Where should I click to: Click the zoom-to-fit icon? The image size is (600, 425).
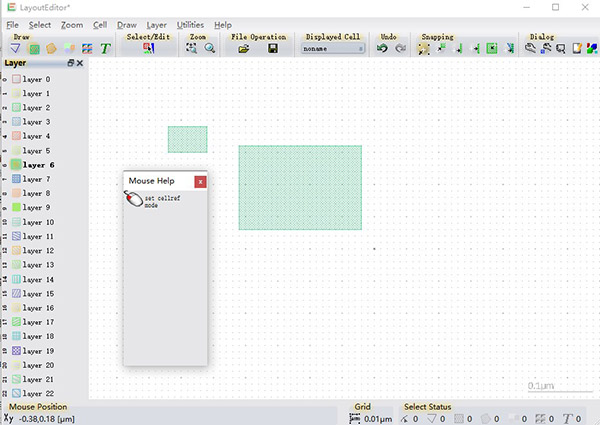point(191,48)
